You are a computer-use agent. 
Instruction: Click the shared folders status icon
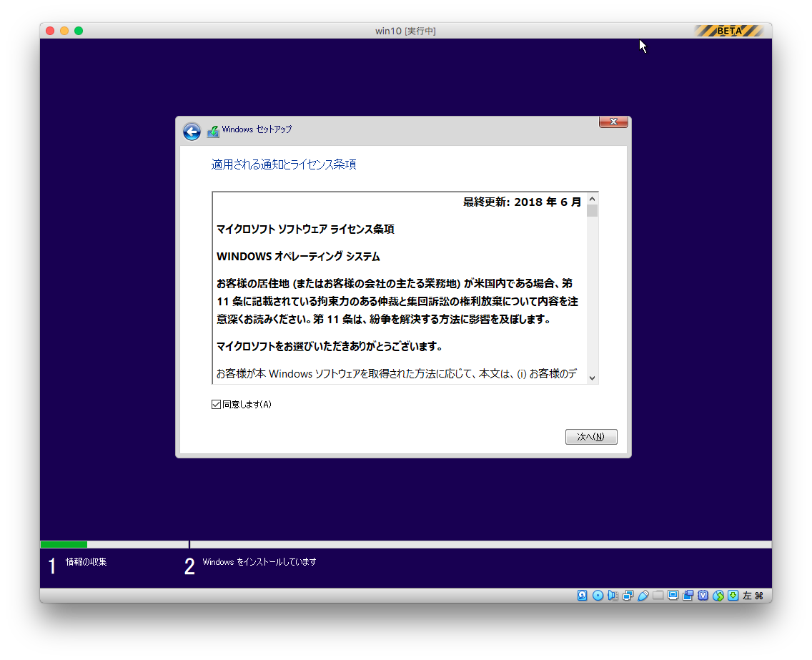(x=658, y=595)
